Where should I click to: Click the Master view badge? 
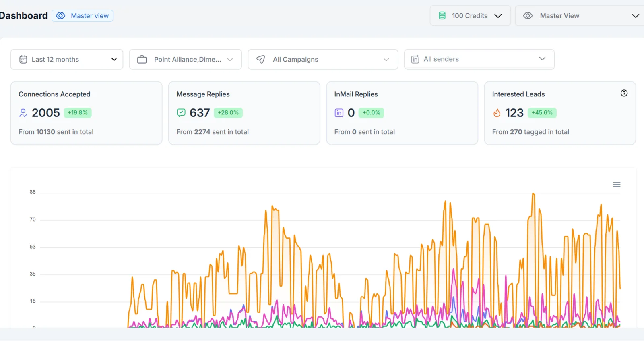[83, 16]
